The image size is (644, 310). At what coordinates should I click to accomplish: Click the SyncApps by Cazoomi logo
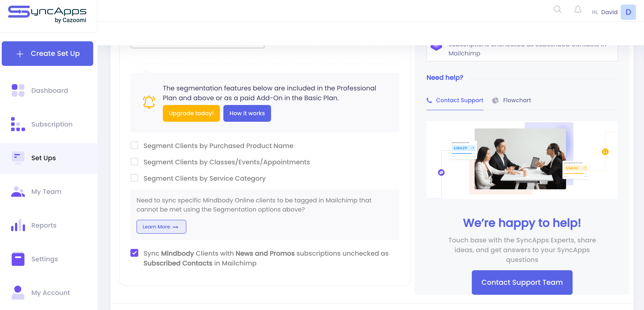tap(47, 14)
